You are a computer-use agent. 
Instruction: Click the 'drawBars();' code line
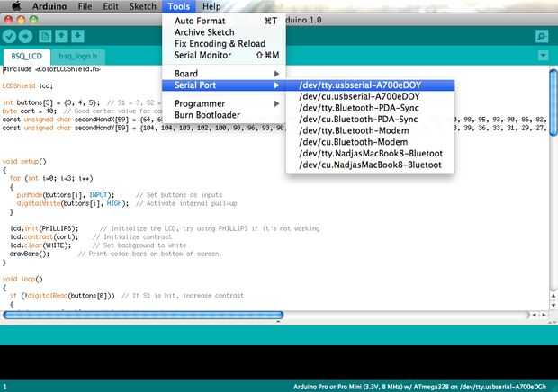[x=30, y=254]
